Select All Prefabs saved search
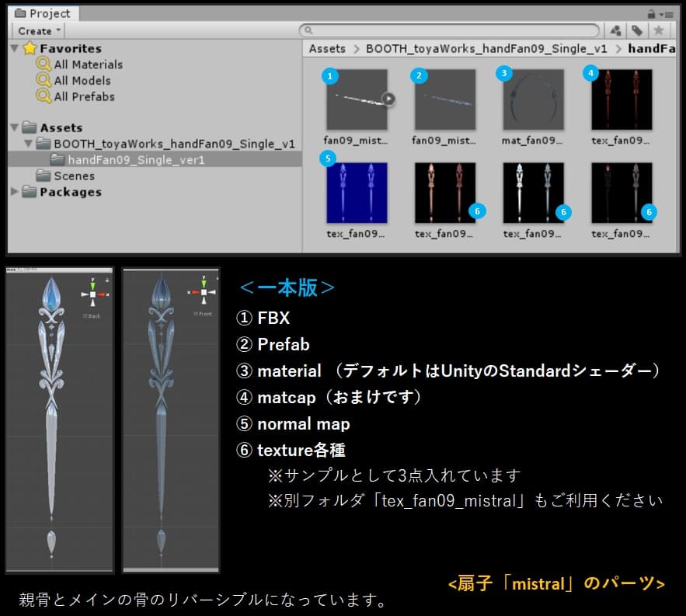Screen dimensions: 686x616 84,97
